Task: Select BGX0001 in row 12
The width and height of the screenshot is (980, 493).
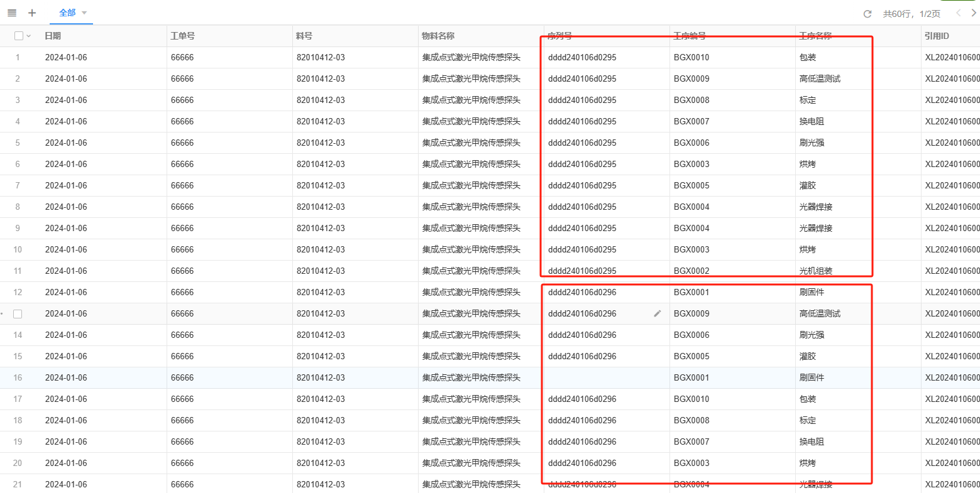Action: [691, 292]
